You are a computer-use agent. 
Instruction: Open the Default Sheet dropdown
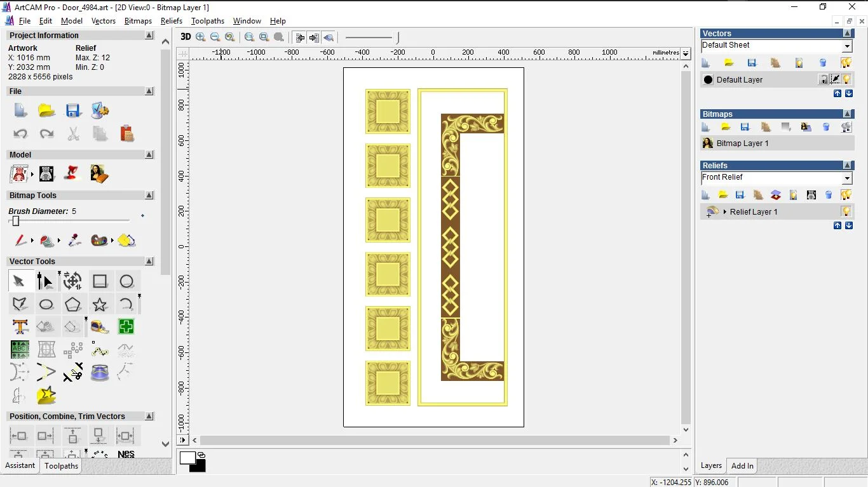pos(847,46)
